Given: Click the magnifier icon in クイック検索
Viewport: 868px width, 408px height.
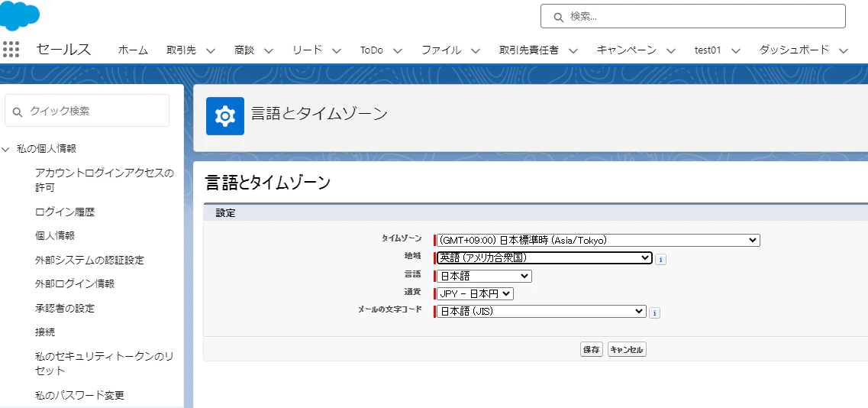Looking at the screenshot, I should pos(18,112).
